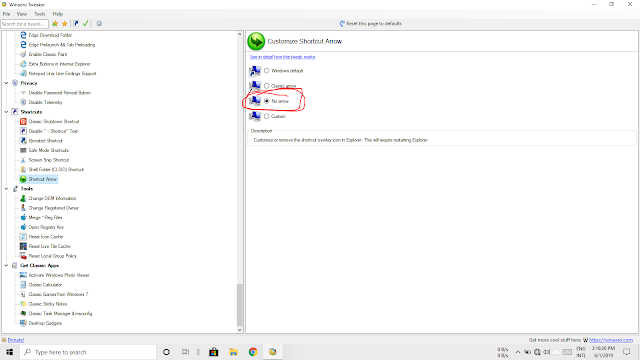Click the Donate link

[16, 340]
